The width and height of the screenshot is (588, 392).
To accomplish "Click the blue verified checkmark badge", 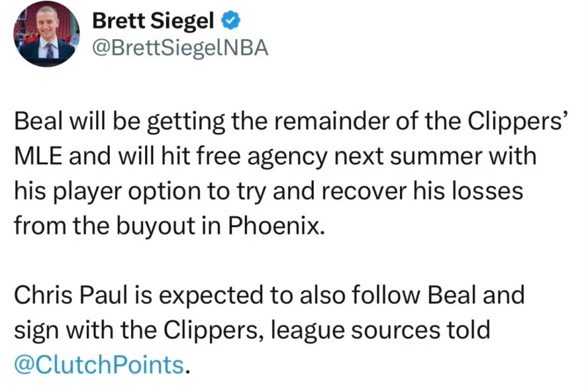I will click(x=231, y=21).
